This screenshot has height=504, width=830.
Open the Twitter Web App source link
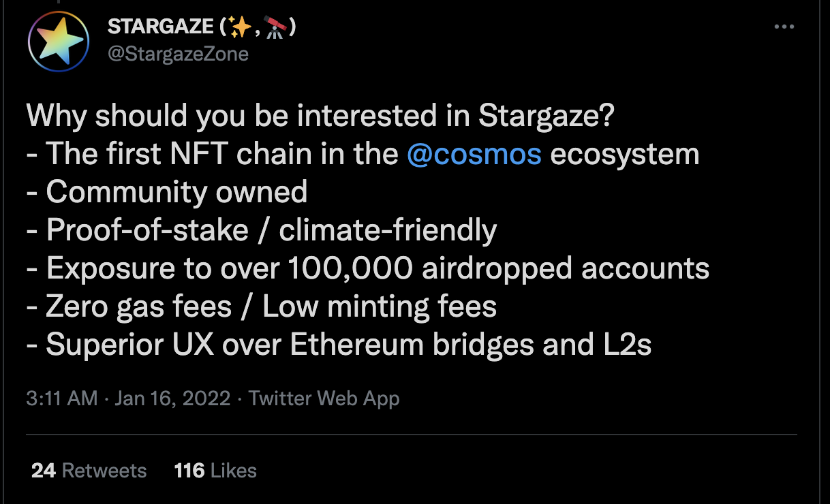coord(324,398)
